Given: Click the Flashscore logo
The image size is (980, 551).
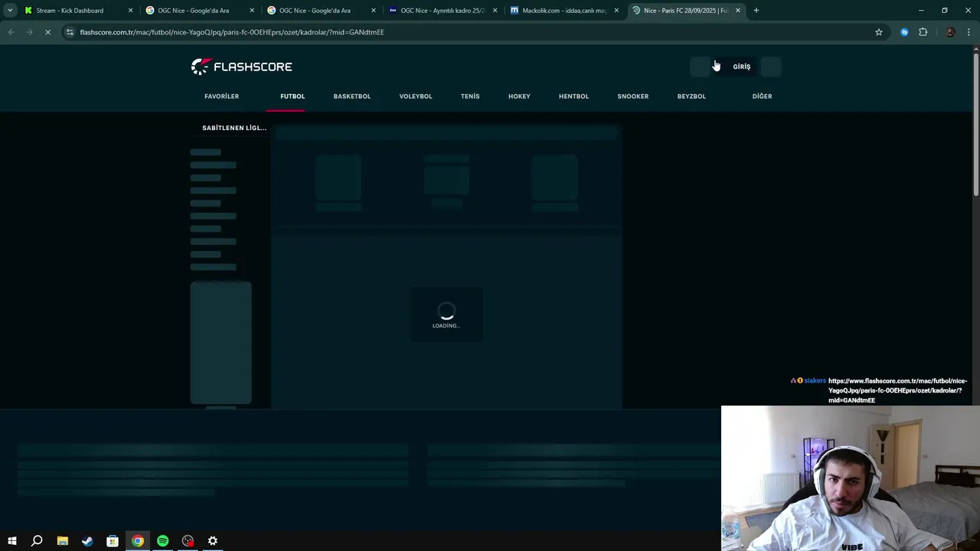Looking at the screenshot, I should click(241, 67).
